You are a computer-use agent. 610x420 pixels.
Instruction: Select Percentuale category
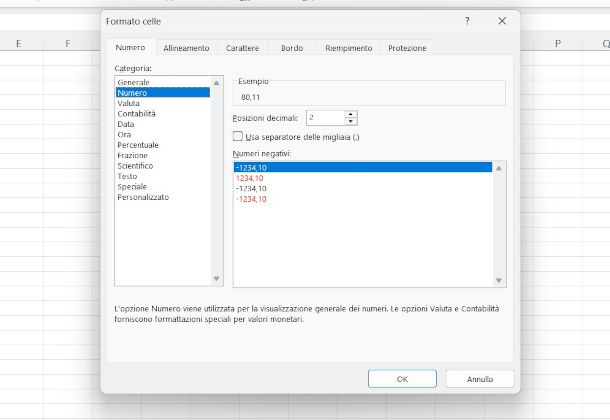coord(163,145)
